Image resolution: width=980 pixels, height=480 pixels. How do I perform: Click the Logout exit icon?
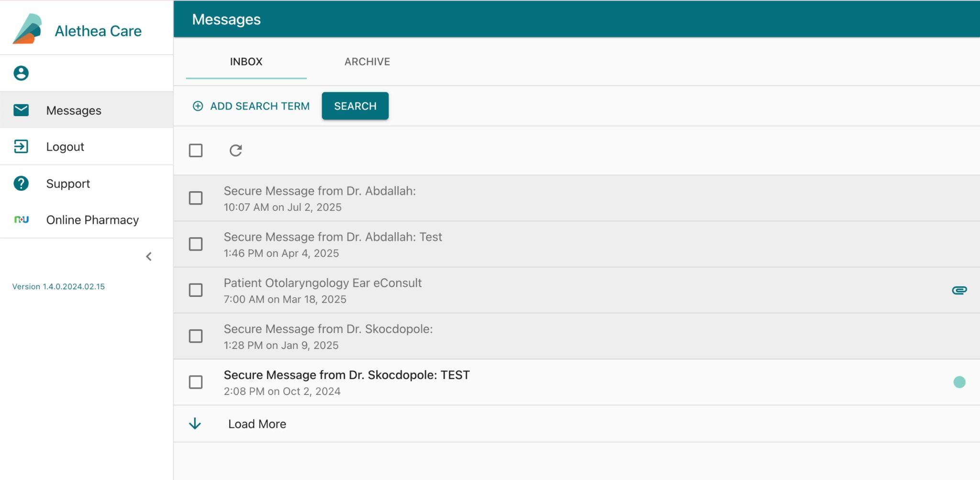tap(21, 146)
